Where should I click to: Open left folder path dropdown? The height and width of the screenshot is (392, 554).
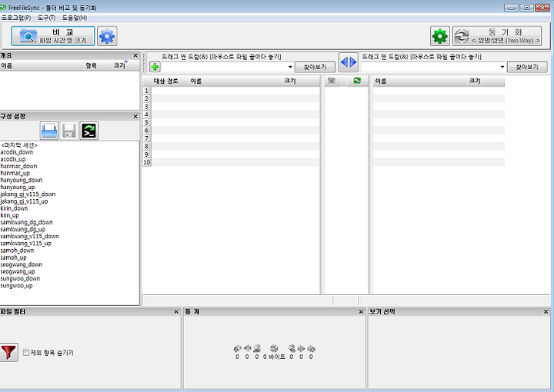pyautogui.click(x=290, y=67)
